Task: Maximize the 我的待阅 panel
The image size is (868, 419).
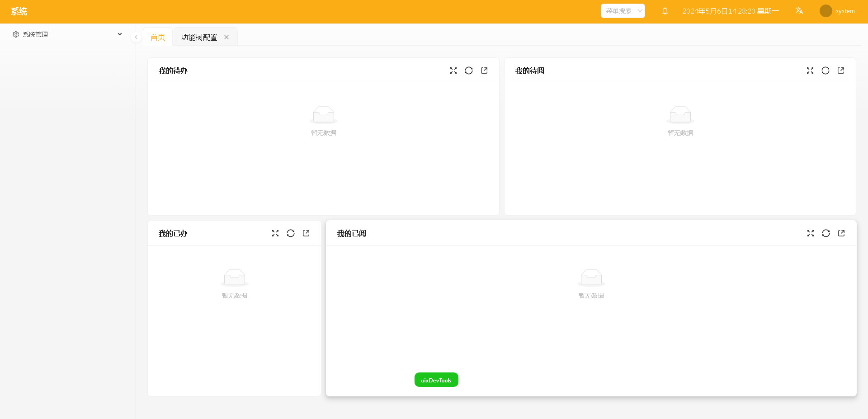Action: point(810,71)
